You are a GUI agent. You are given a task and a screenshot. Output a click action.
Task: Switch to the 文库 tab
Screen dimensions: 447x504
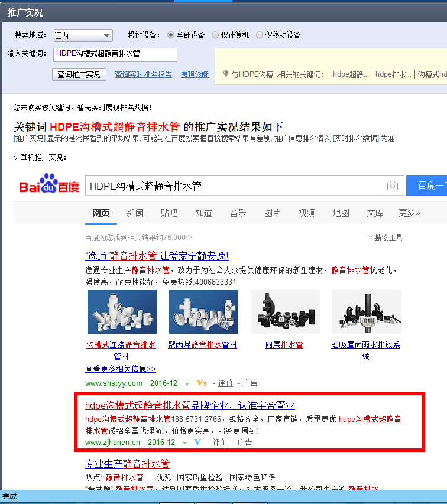[375, 213]
